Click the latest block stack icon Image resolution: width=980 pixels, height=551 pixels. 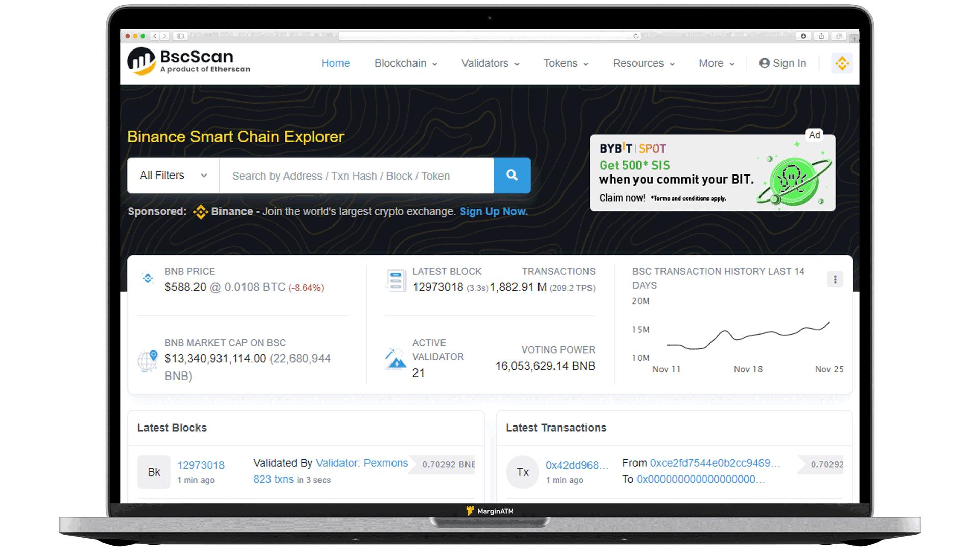click(x=393, y=279)
